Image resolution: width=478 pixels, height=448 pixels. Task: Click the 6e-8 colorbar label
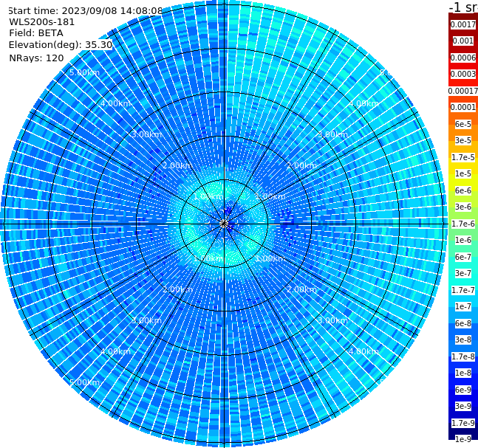coord(463,323)
